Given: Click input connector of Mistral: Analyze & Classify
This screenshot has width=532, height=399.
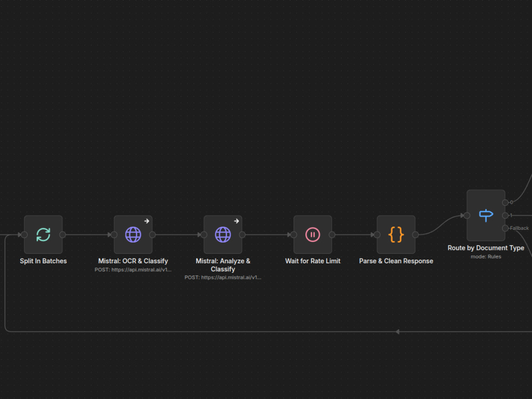Looking at the screenshot, I should pos(204,235).
